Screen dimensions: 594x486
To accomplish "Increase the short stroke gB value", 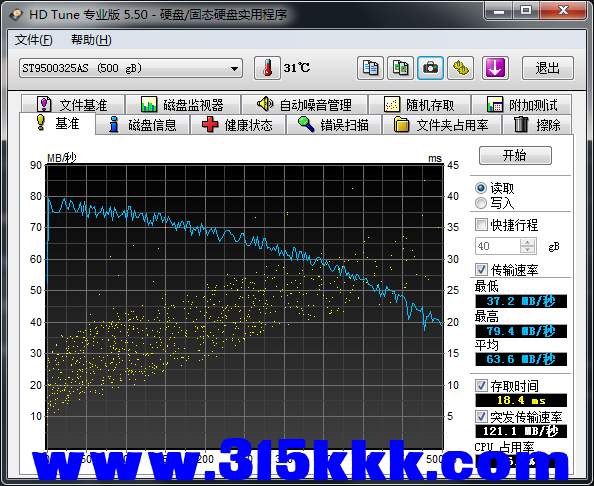I will pos(527,242).
